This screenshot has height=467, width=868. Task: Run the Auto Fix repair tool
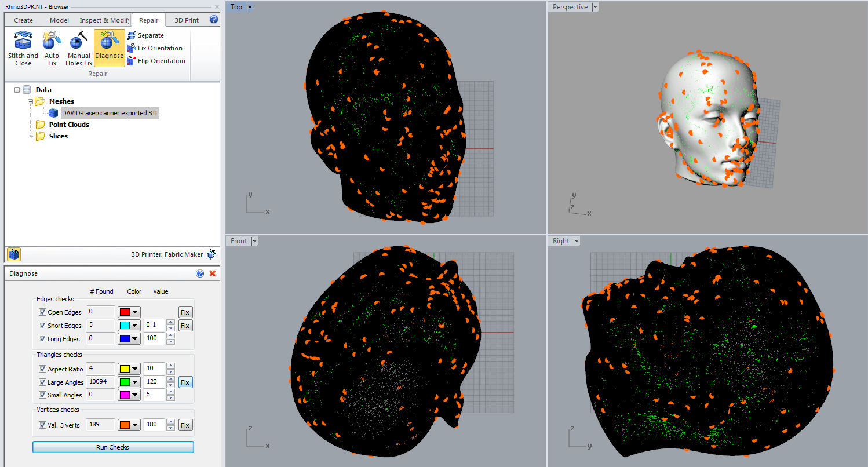(52, 49)
